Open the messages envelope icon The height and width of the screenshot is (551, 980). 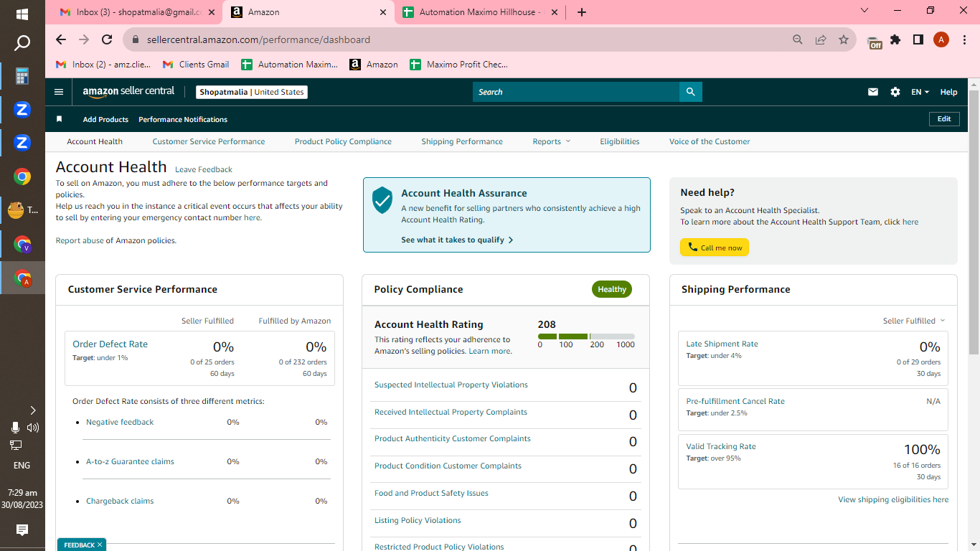873,92
